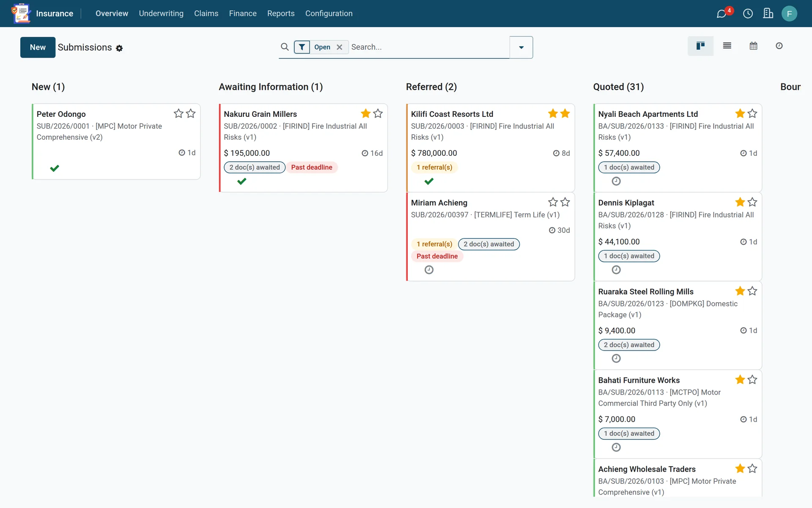Image resolution: width=812 pixels, height=508 pixels.
Task: Open the user avatar menu
Action: click(x=789, y=14)
